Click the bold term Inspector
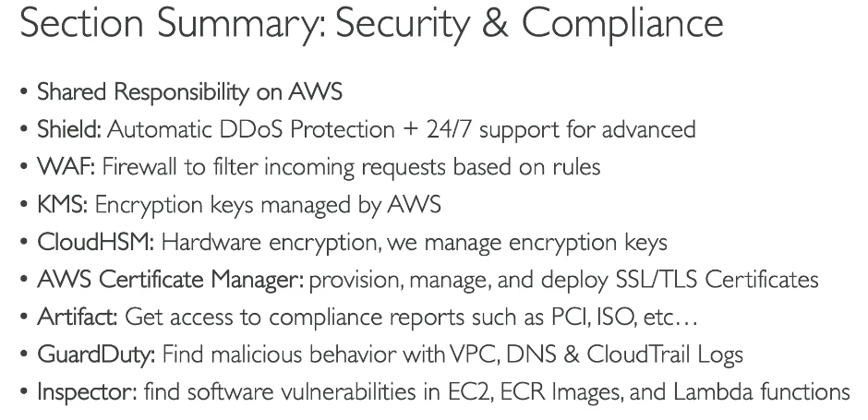868x420 pixels. (87, 392)
